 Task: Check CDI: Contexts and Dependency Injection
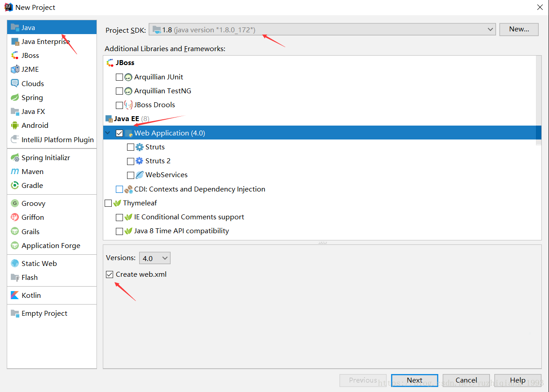click(119, 189)
